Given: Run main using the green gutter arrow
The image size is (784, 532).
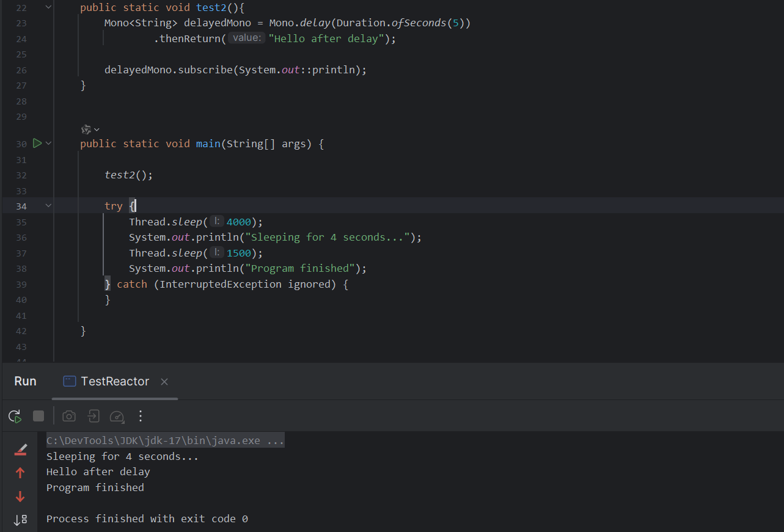Looking at the screenshot, I should (37, 144).
